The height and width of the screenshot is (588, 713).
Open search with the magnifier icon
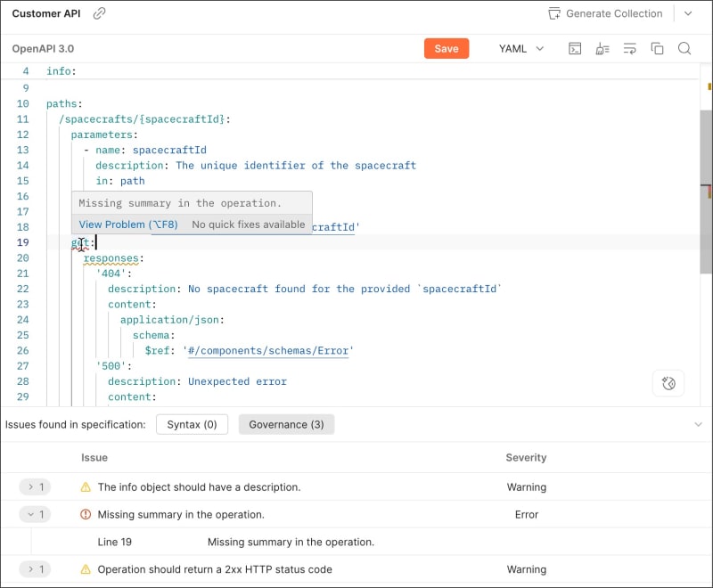[x=684, y=49]
